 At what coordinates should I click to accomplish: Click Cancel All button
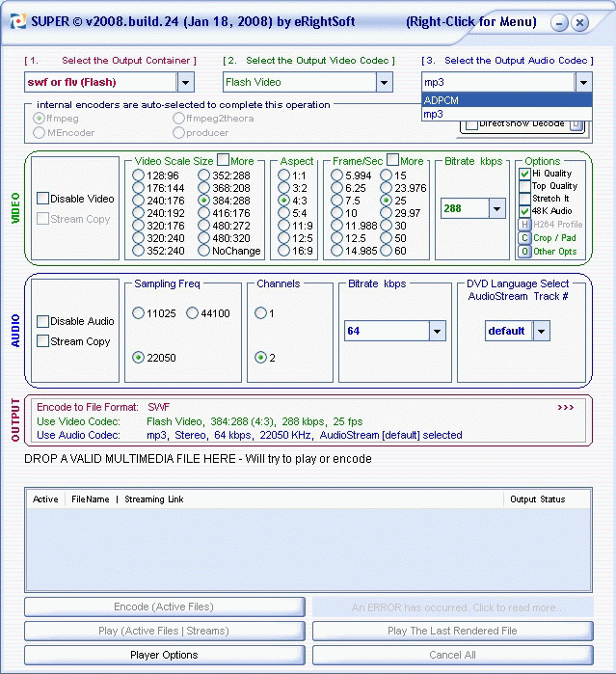pos(453,655)
